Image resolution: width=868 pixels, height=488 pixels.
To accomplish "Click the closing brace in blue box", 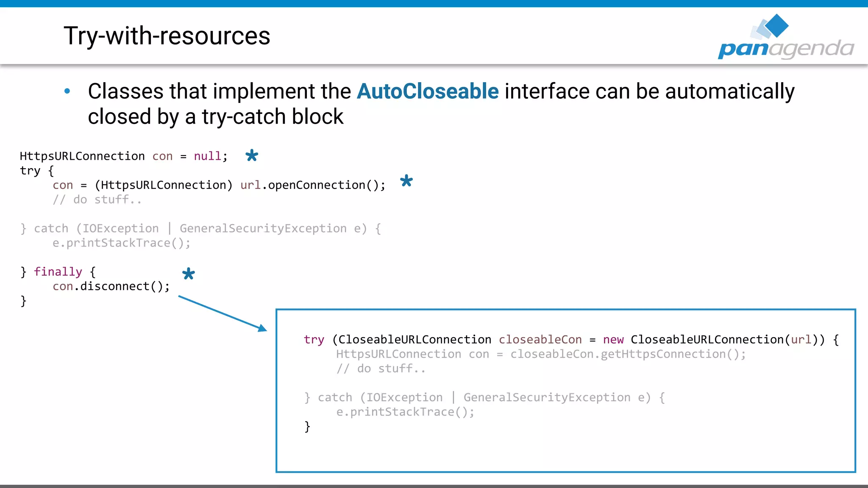I will pyautogui.click(x=307, y=426).
